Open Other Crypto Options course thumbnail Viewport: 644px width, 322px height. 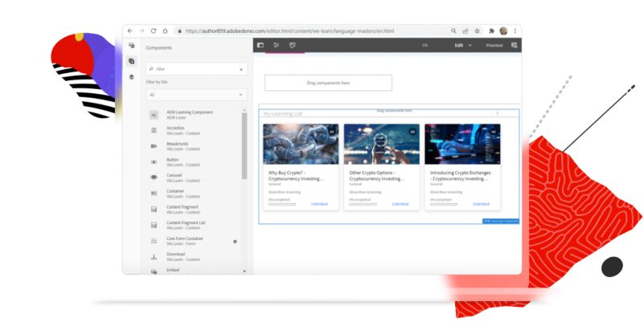382,145
